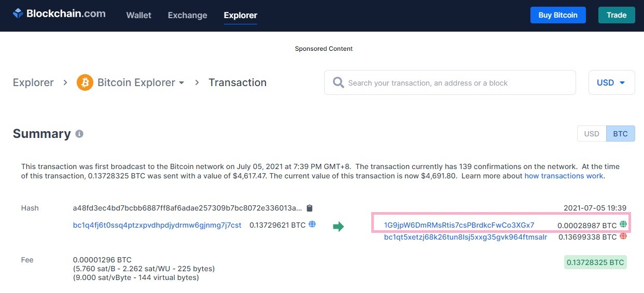Click the orange Bitcoin icon in breadcrumb

[85, 82]
